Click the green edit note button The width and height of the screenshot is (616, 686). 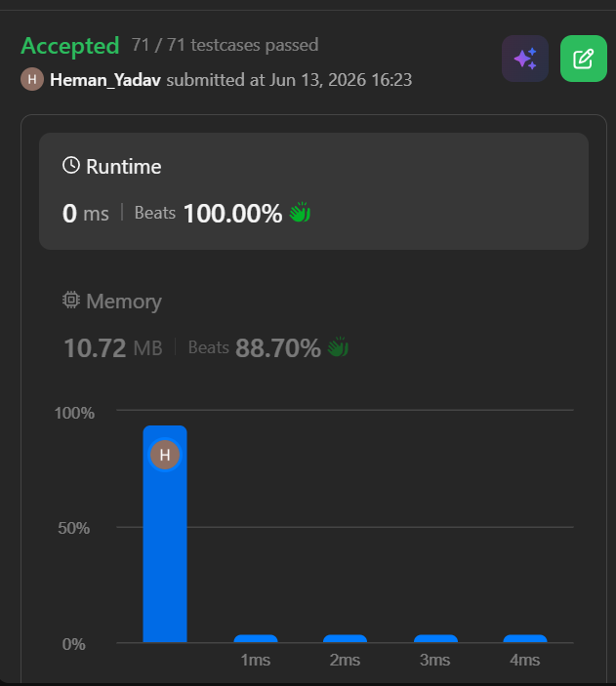(584, 59)
